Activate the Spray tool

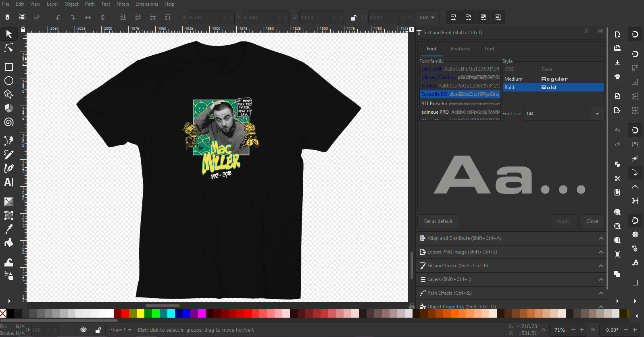coord(9,276)
